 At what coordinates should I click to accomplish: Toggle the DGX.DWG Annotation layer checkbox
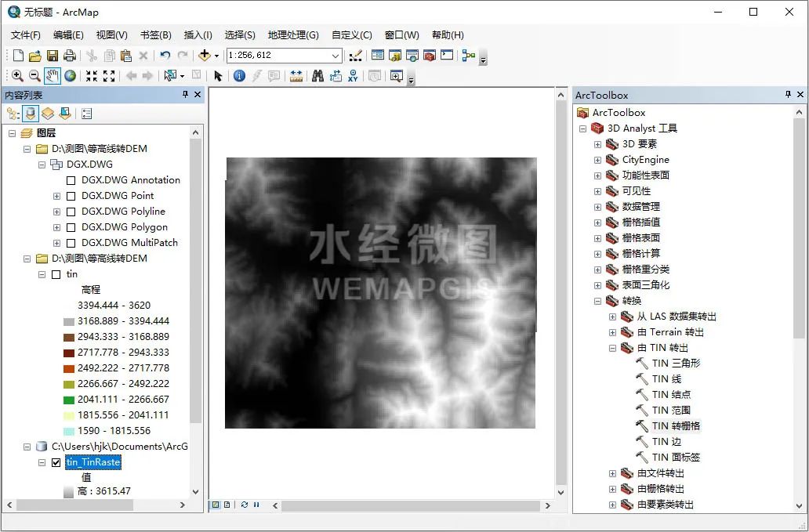71,180
